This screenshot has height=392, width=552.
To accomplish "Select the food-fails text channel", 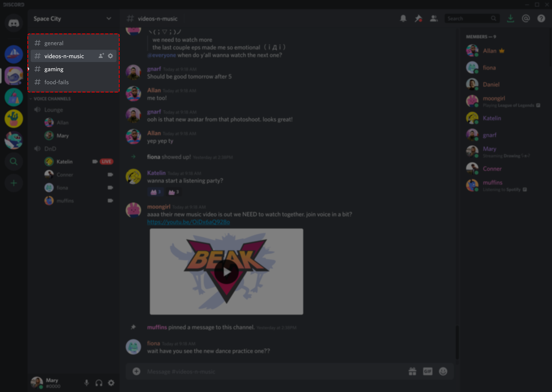I will point(57,82).
